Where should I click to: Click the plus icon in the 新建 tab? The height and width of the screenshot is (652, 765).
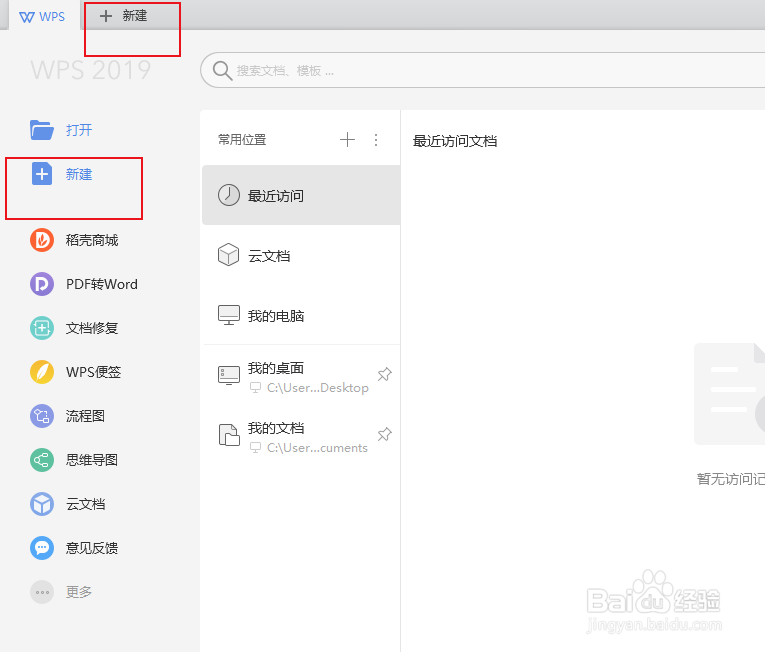click(x=106, y=16)
